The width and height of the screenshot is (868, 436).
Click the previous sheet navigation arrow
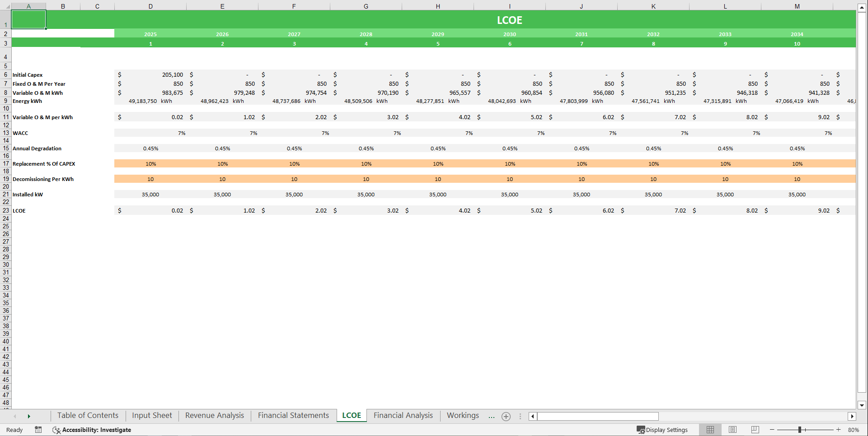(14, 416)
